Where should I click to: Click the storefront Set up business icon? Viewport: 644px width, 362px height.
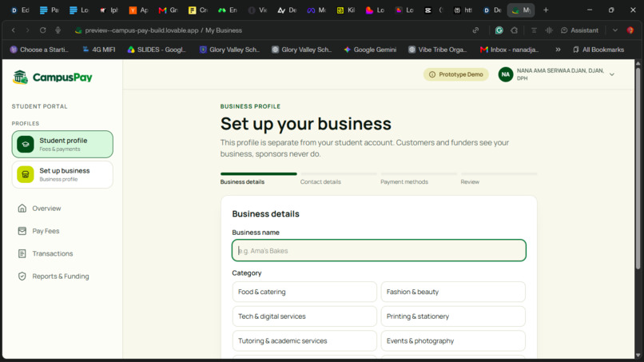coord(26,175)
